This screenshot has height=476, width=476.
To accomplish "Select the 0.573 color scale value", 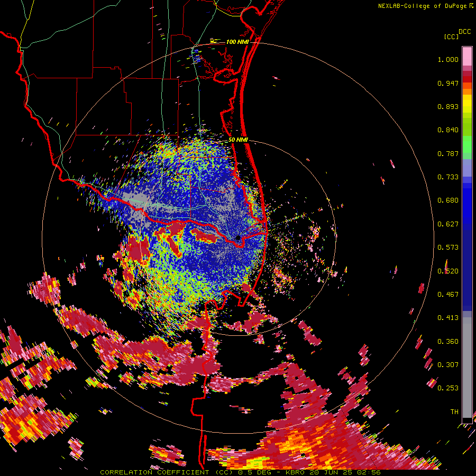I will pyautogui.click(x=448, y=248).
